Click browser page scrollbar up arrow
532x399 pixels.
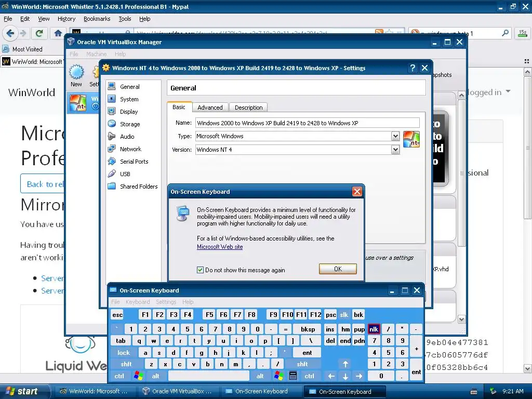pyautogui.click(x=528, y=72)
